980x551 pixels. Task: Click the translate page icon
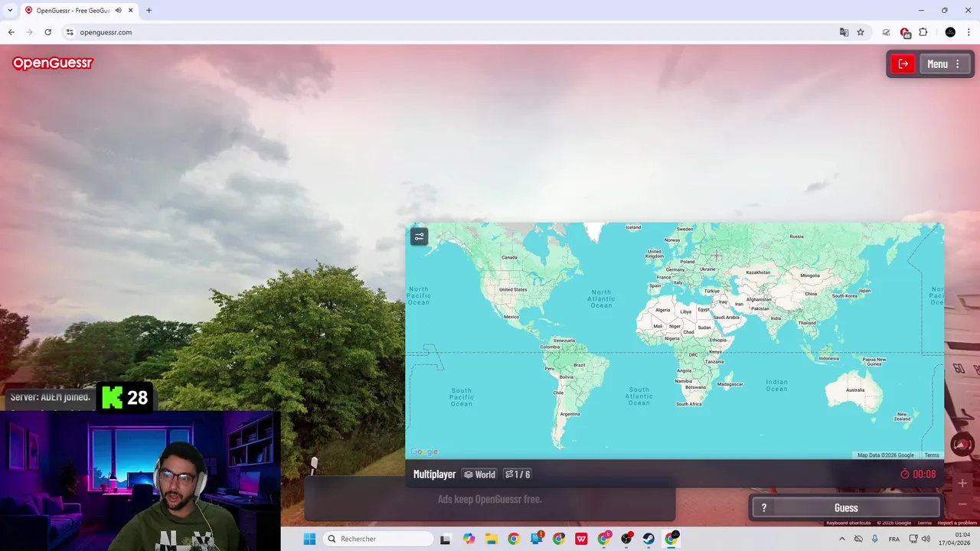click(x=844, y=32)
